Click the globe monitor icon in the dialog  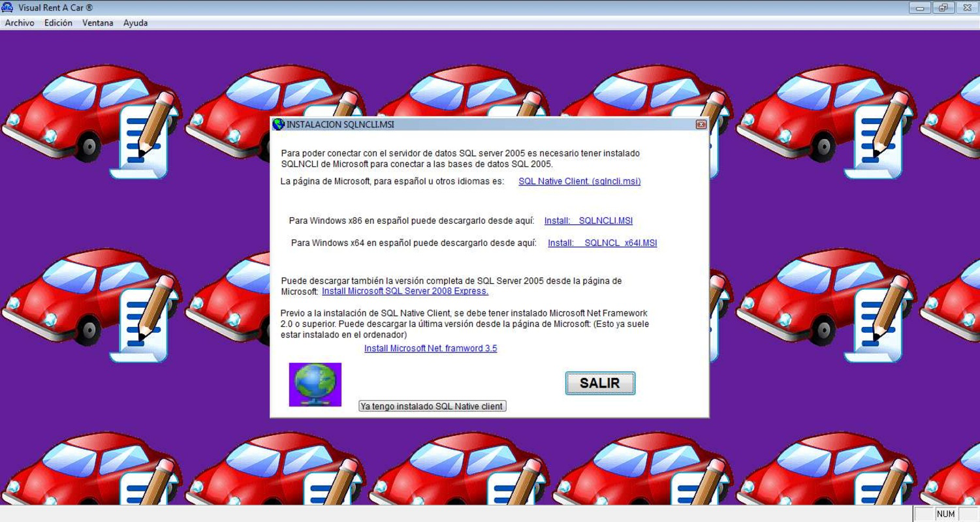(315, 384)
